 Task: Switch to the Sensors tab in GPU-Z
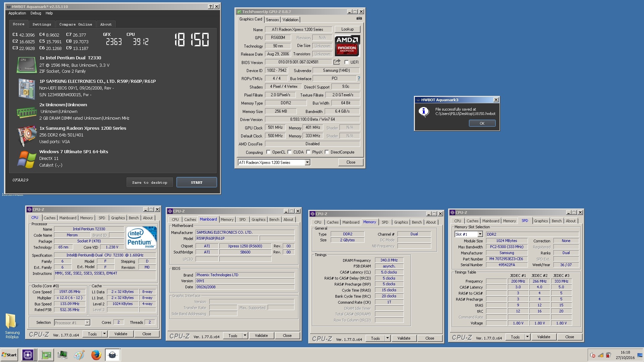point(272,20)
